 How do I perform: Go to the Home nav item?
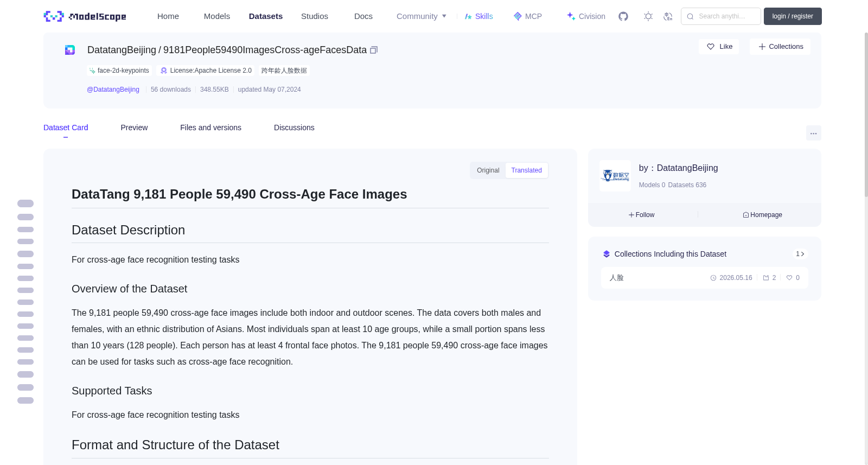pyautogui.click(x=168, y=16)
